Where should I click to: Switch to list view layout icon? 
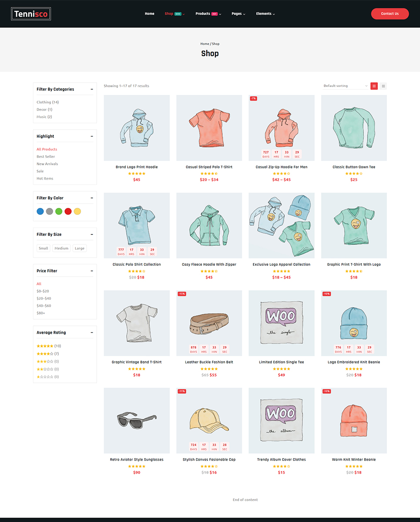[x=383, y=86]
